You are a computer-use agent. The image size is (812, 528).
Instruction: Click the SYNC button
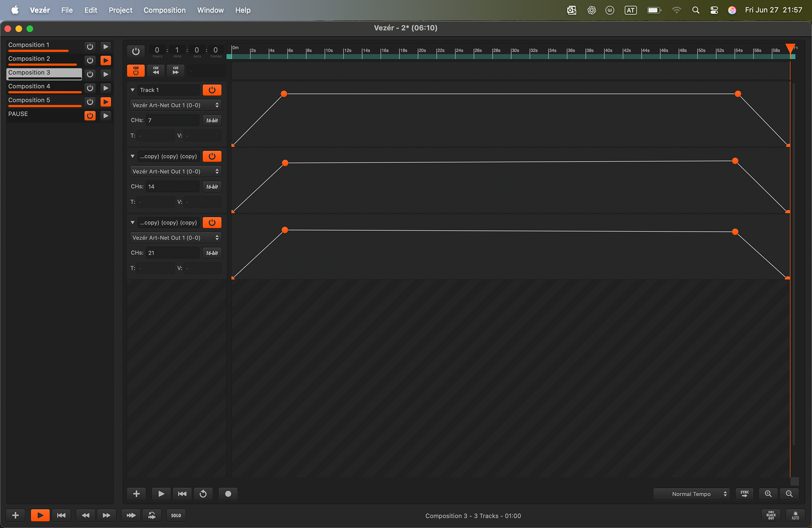click(x=744, y=494)
